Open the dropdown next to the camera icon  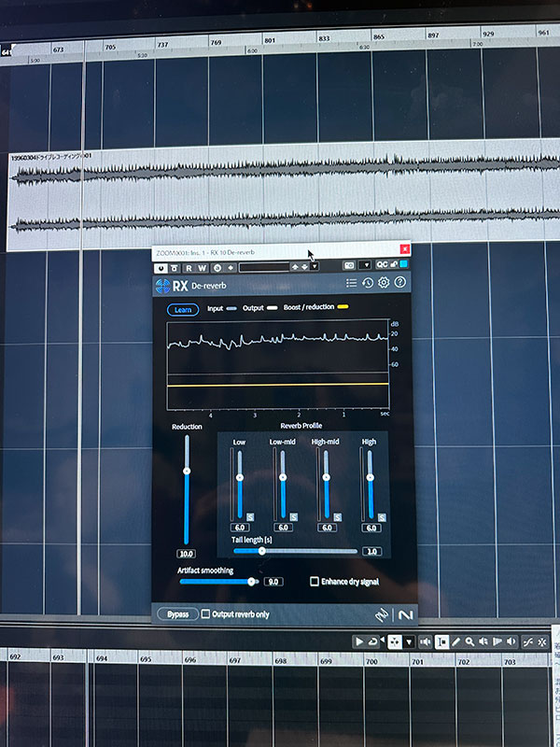coord(366,265)
